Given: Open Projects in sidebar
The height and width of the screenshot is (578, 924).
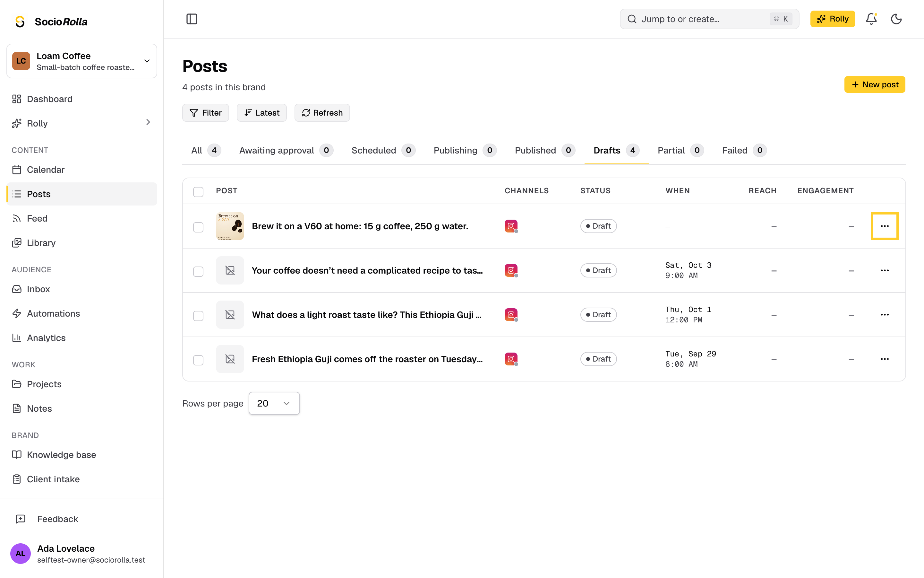Looking at the screenshot, I should [x=82, y=384].
